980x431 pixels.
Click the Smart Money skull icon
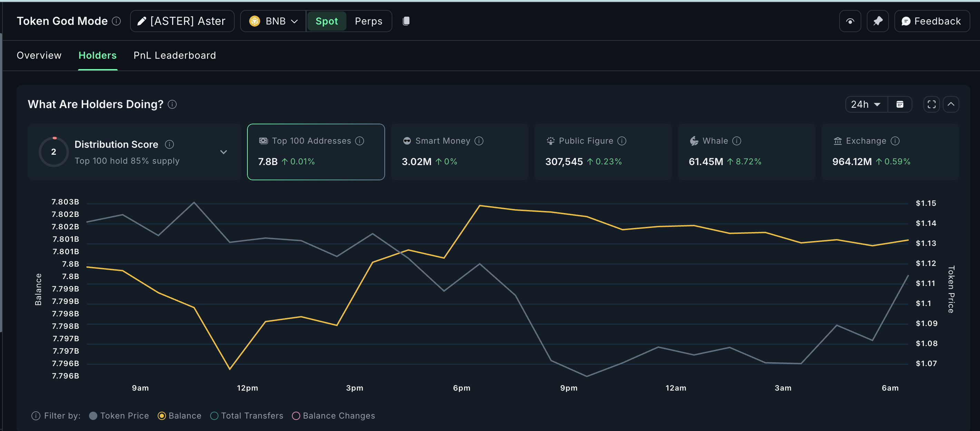(x=407, y=141)
